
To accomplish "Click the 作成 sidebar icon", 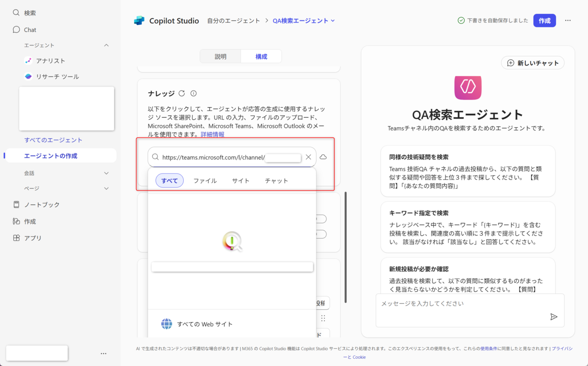I will coord(17,221).
